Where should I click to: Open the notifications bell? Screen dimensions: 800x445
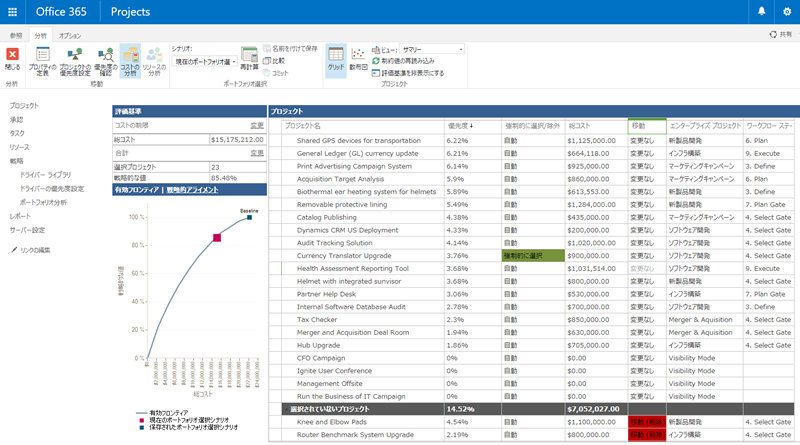(x=761, y=11)
